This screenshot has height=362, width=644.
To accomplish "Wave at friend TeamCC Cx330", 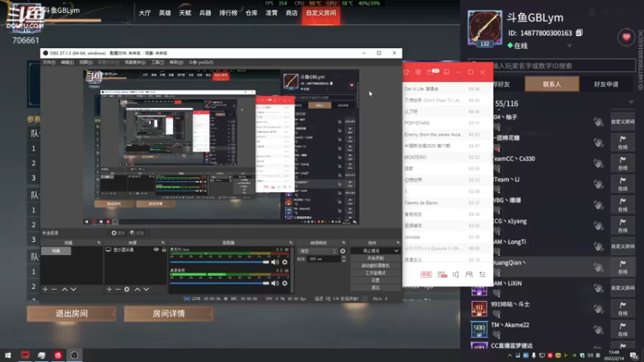I will click(x=598, y=163).
